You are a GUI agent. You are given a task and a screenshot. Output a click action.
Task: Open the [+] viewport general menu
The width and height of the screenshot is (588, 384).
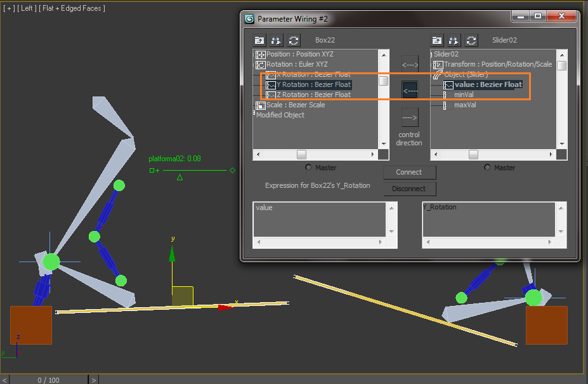[9, 8]
